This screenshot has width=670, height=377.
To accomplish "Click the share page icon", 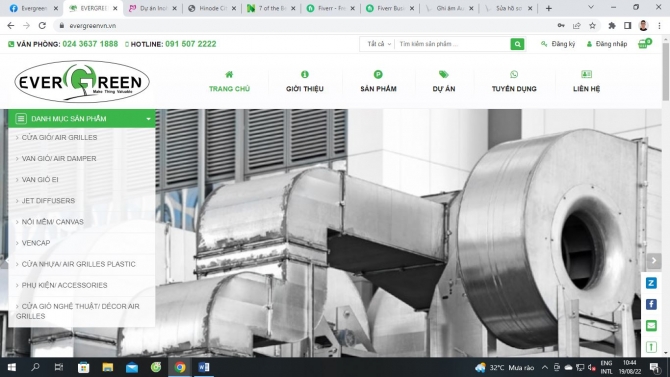I will (x=577, y=26).
